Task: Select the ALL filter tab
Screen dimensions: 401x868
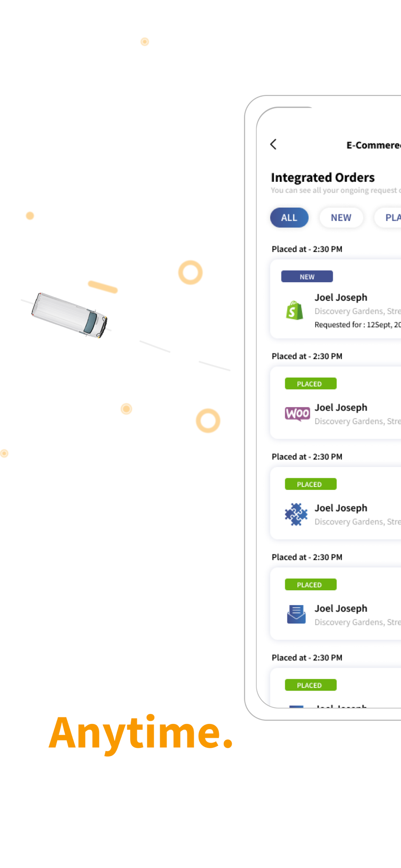Action: (x=289, y=217)
